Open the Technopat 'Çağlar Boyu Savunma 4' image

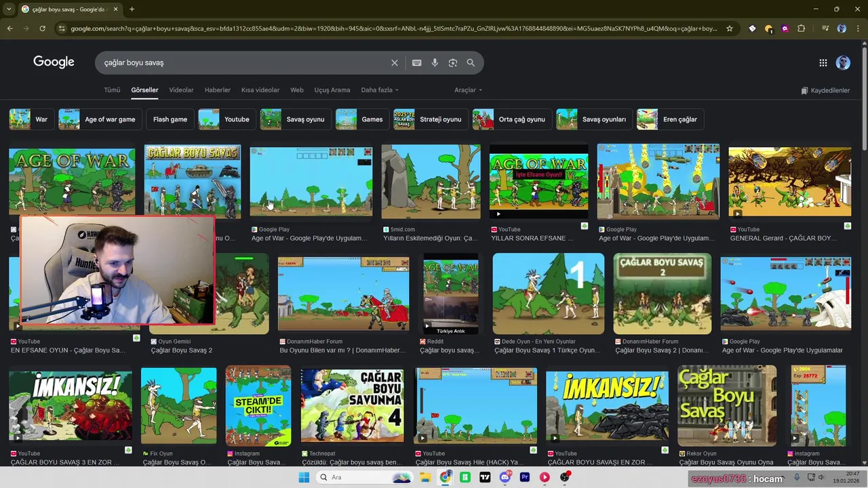[352, 406]
